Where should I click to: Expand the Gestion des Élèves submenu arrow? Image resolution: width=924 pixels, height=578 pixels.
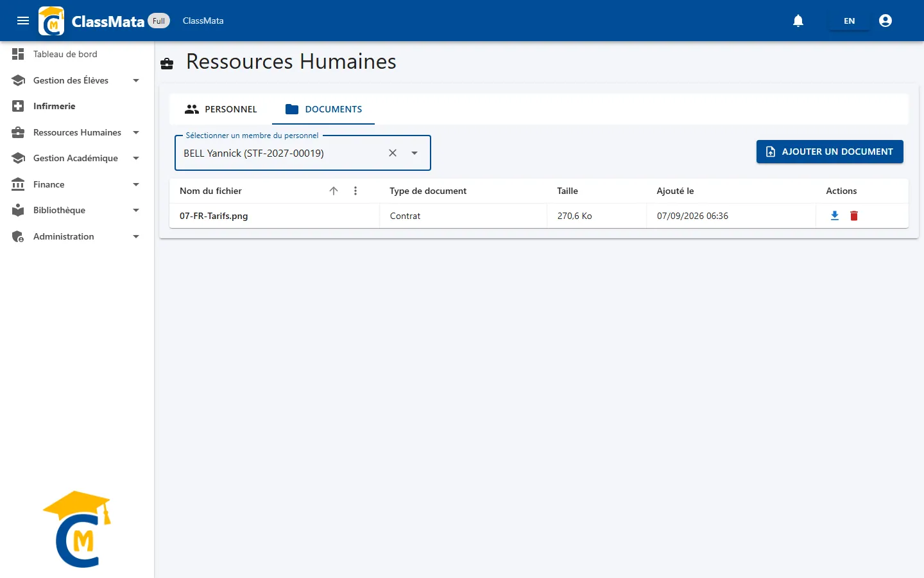pyautogui.click(x=136, y=80)
